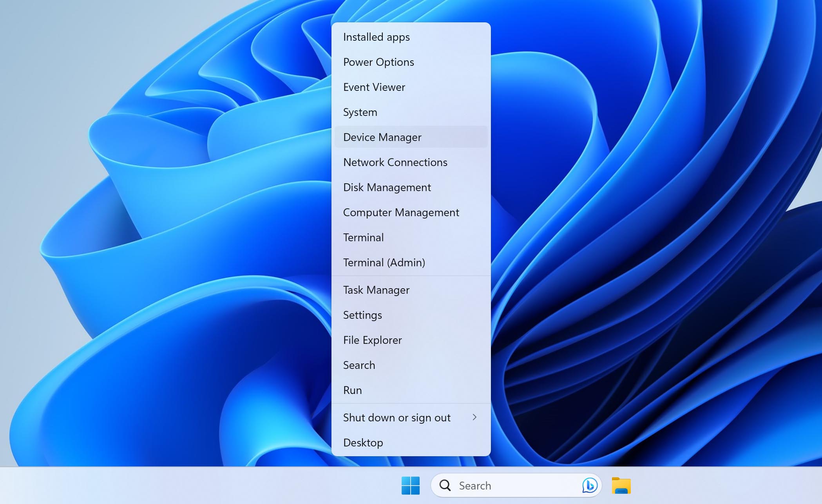Screen dimensions: 822x504
Task: Select Installed Apps menu entry
Action: click(377, 36)
